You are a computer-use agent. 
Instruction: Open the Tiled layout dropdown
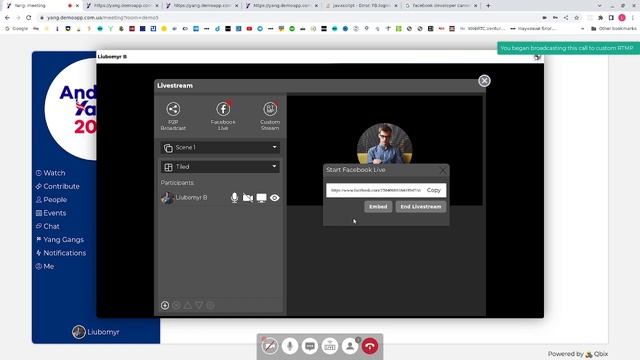[x=220, y=167]
